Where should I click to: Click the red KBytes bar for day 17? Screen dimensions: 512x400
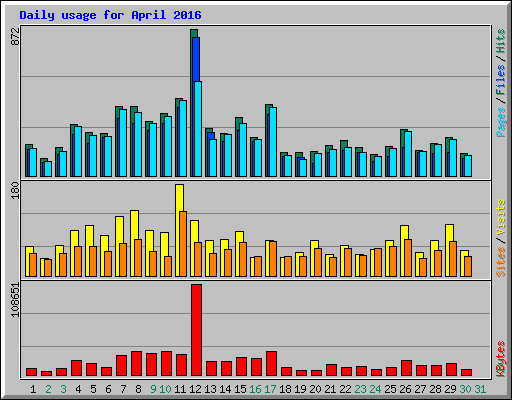click(271, 363)
